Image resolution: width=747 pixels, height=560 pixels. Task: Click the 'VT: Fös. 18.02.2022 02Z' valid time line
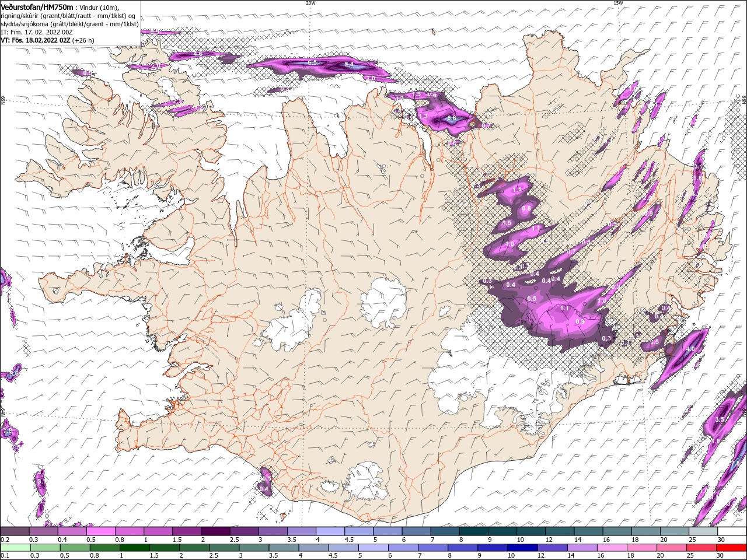click(36, 40)
